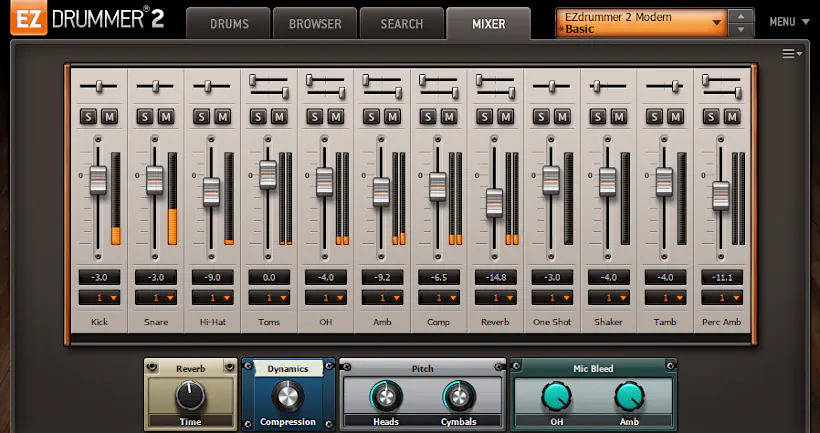Click the Pitch Heads knob

(386, 396)
